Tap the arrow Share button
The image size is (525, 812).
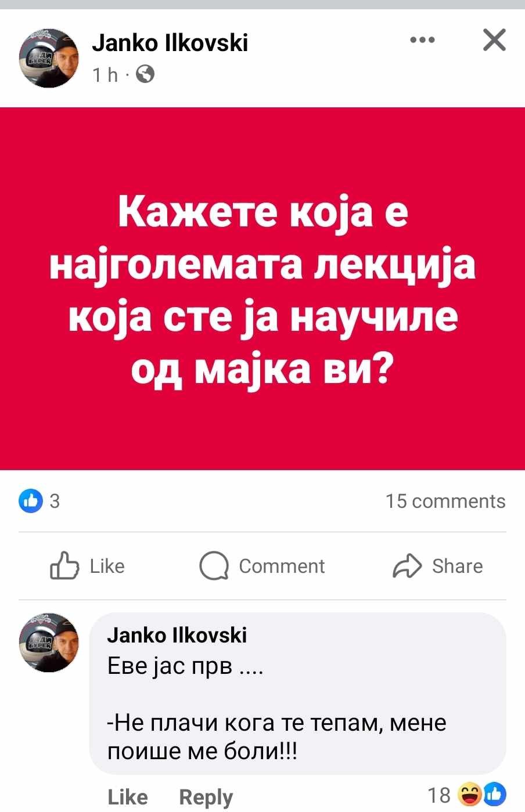438,566
